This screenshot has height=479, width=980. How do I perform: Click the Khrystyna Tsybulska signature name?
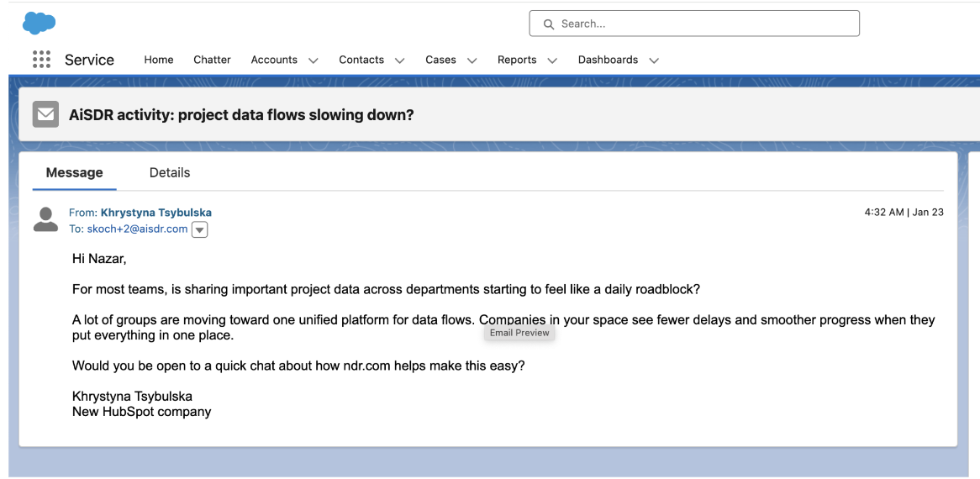(x=133, y=397)
